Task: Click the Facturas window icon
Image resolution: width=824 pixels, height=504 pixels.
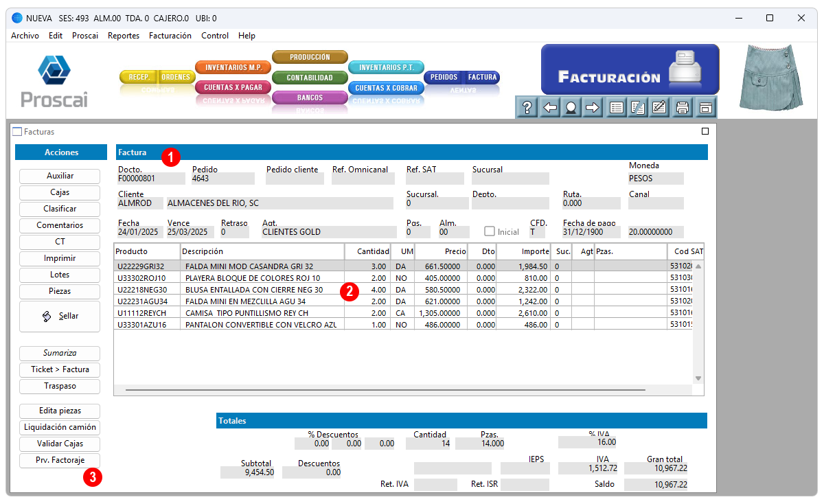Action: pyautogui.click(x=17, y=132)
